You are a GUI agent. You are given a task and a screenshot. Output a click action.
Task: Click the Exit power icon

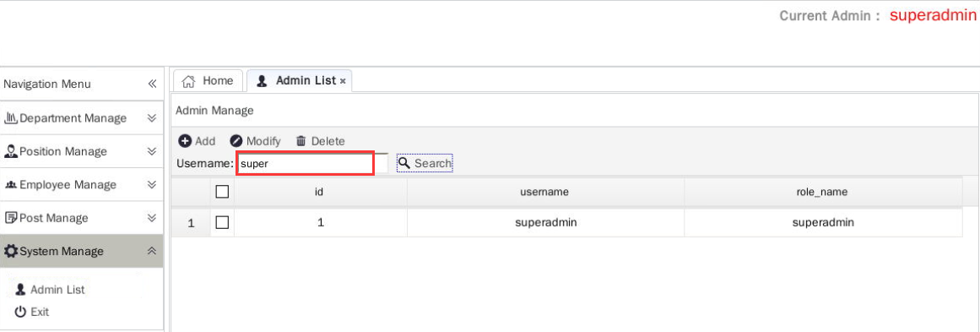[x=20, y=312]
